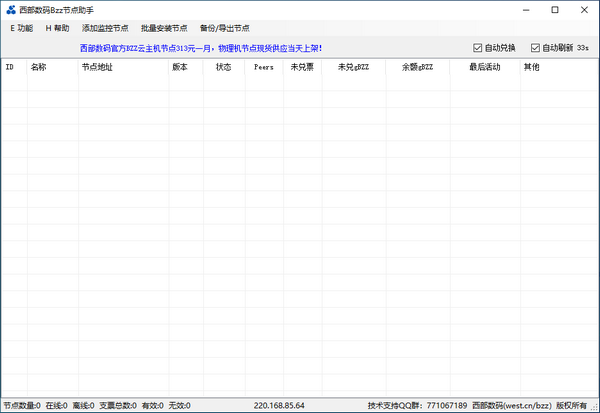The image size is (600, 413).
Task: Click the 状态 column header
Action: [x=223, y=67]
